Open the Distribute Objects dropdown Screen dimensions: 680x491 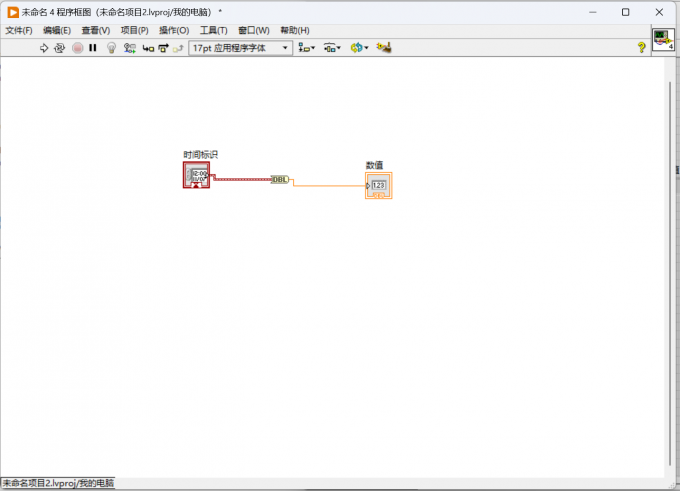332,48
